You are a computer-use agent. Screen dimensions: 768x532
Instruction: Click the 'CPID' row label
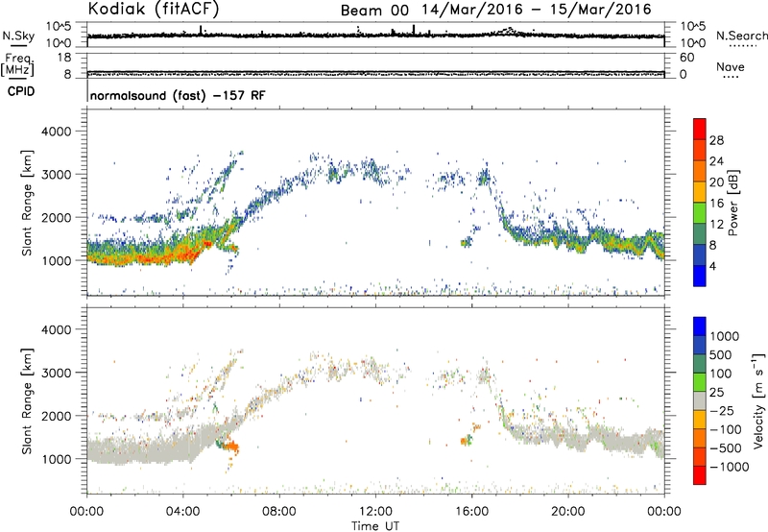20,91
